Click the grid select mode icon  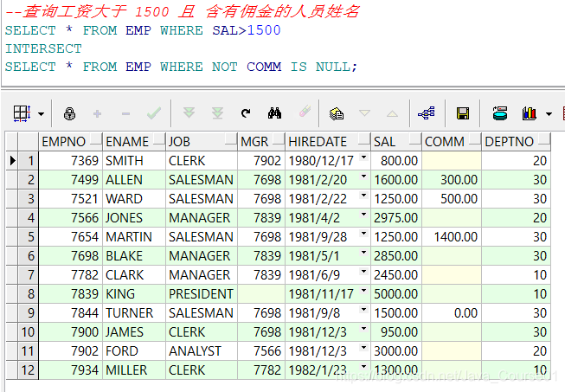pos(22,114)
